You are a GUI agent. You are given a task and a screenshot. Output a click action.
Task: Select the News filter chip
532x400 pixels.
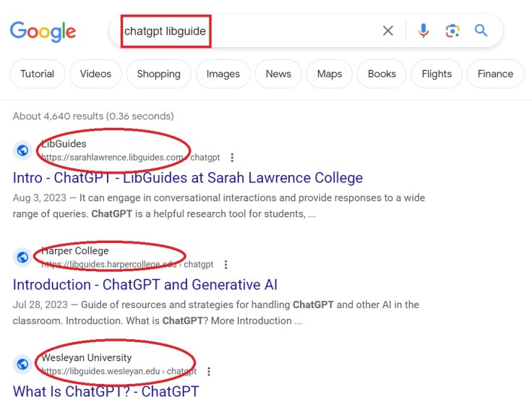tap(278, 74)
